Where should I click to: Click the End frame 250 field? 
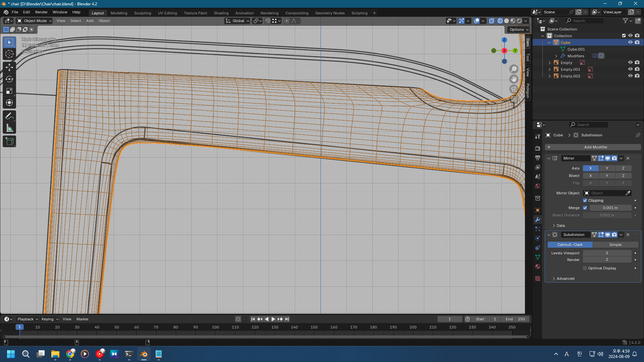coord(515,319)
